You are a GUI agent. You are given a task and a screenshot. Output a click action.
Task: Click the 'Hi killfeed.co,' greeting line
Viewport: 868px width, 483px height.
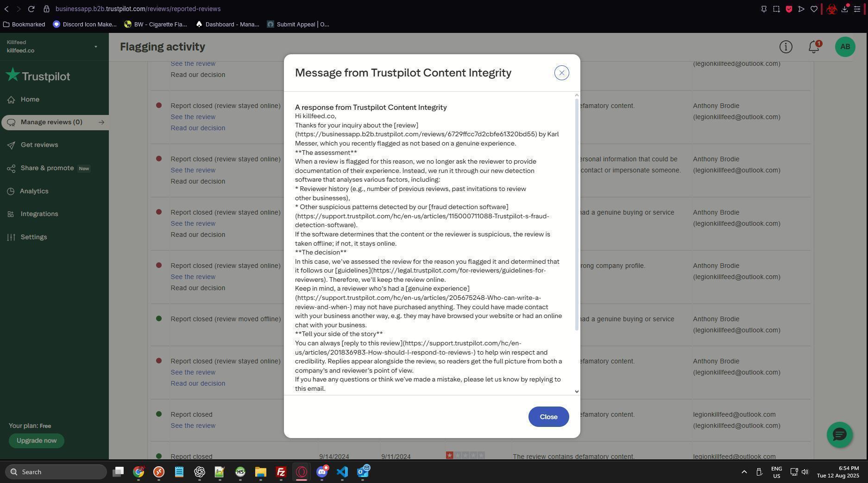(x=315, y=116)
